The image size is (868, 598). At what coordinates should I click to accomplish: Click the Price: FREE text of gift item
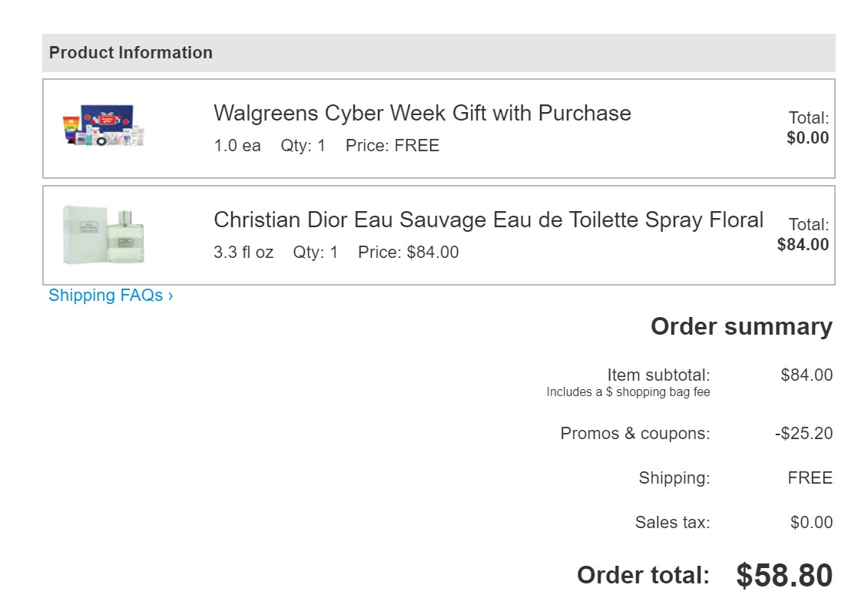392,146
